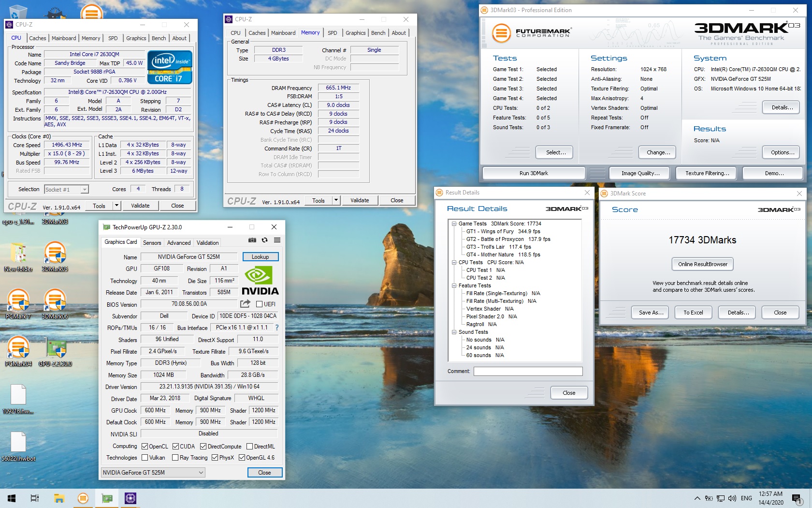Toggle the DirectCompute checkbox
812x508 pixels.
(x=203, y=446)
